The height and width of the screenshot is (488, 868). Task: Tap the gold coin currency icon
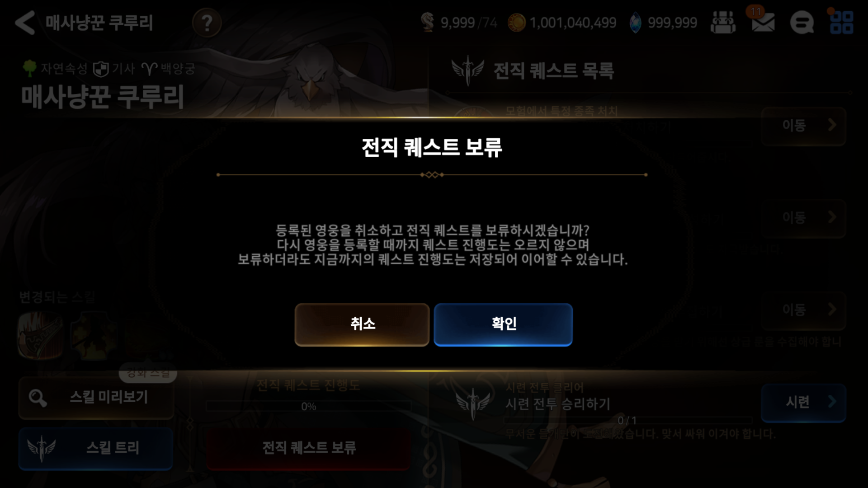tap(517, 23)
